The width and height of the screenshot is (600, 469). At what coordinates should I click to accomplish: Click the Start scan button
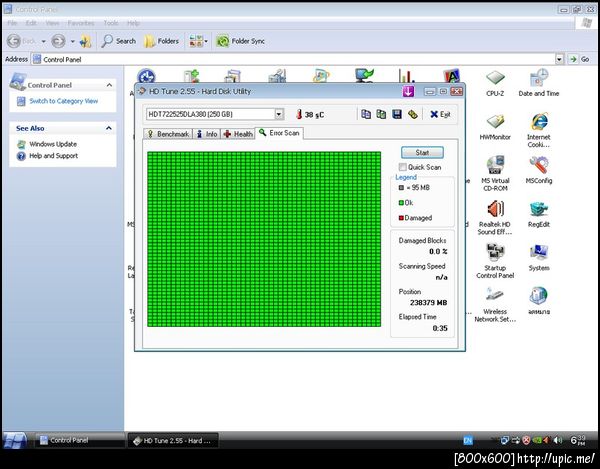point(422,152)
